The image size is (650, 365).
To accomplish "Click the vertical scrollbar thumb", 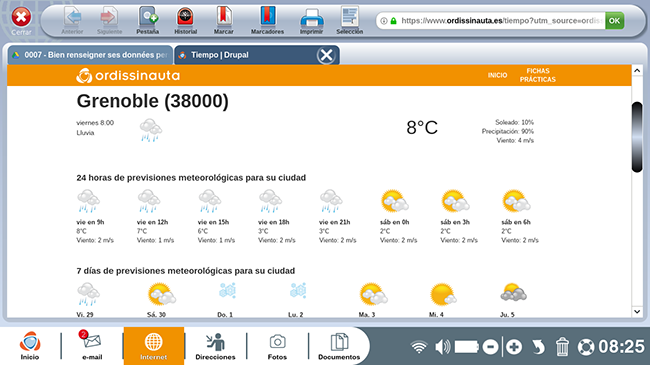I will [637, 137].
